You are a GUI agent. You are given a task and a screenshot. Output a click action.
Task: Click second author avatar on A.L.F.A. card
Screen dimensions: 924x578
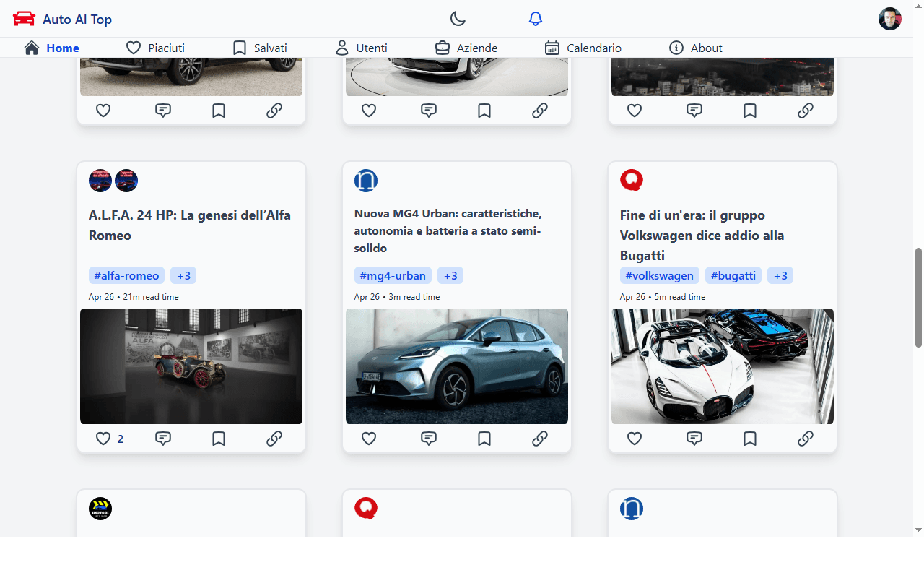click(126, 181)
